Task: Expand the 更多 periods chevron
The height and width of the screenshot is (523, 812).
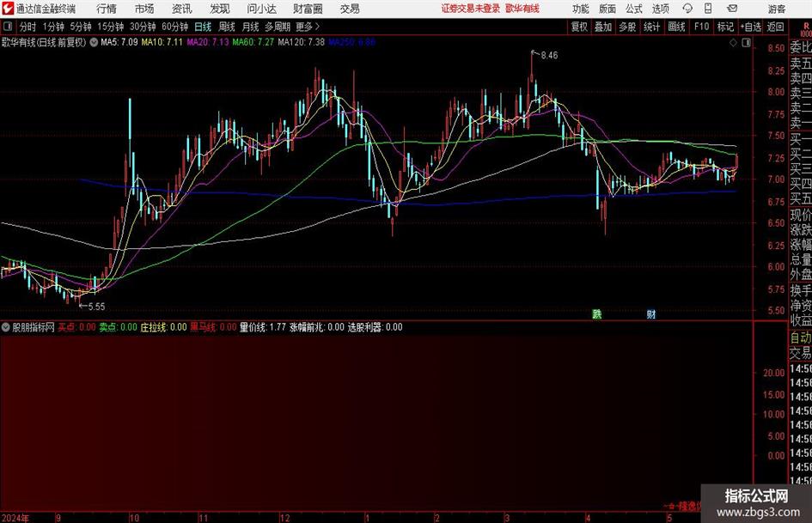Action: (x=317, y=27)
